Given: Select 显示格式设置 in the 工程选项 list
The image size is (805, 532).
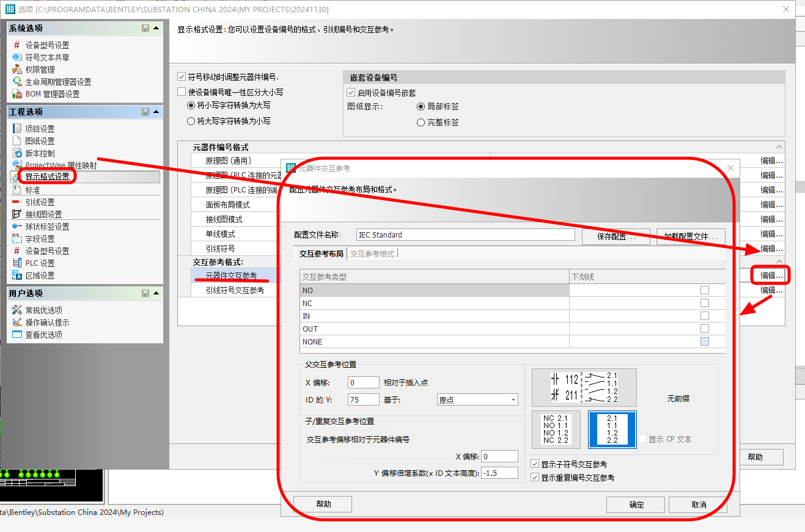Looking at the screenshot, I should tap(48, 177).
